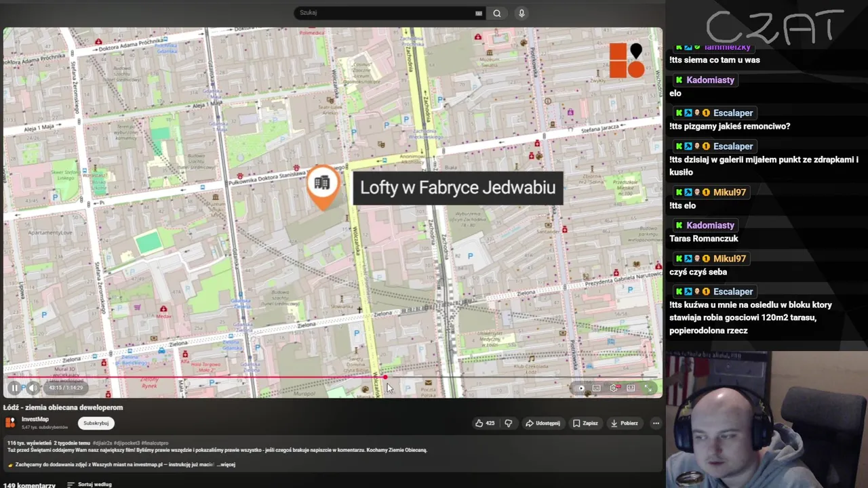Screen dimensions: 868x488
Task: Click the #finalcutpro hashtag
Action: click(x=155, y=443)
